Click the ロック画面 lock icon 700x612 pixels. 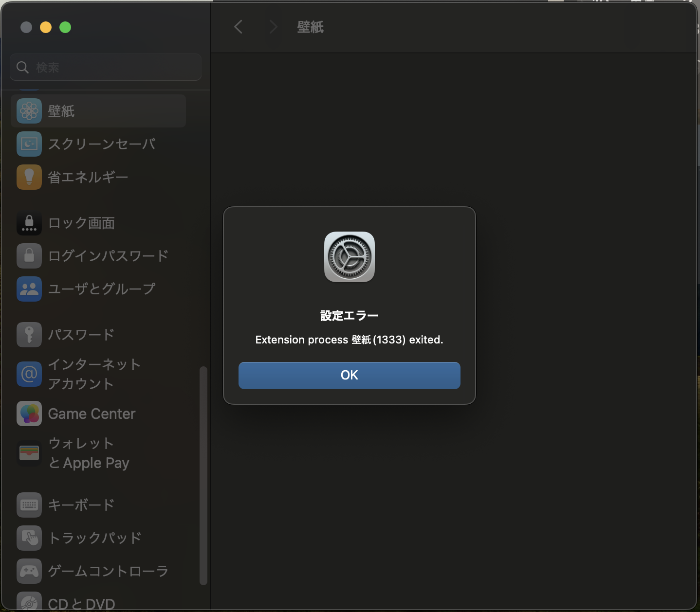tap(29, 223)
